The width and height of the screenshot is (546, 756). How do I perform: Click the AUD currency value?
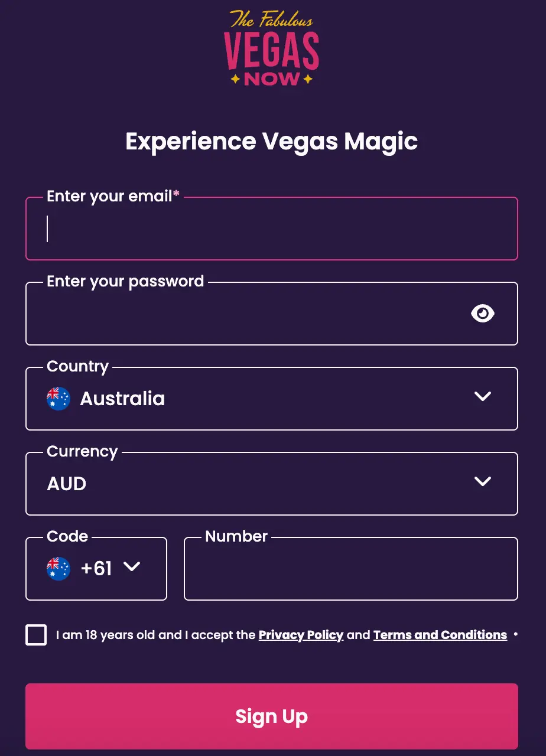(67, 484)
